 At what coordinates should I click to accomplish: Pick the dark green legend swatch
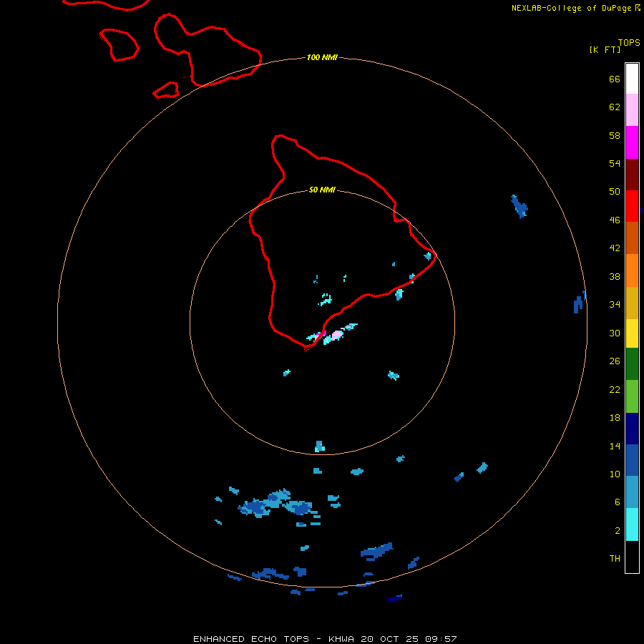[x=632, y=364]
